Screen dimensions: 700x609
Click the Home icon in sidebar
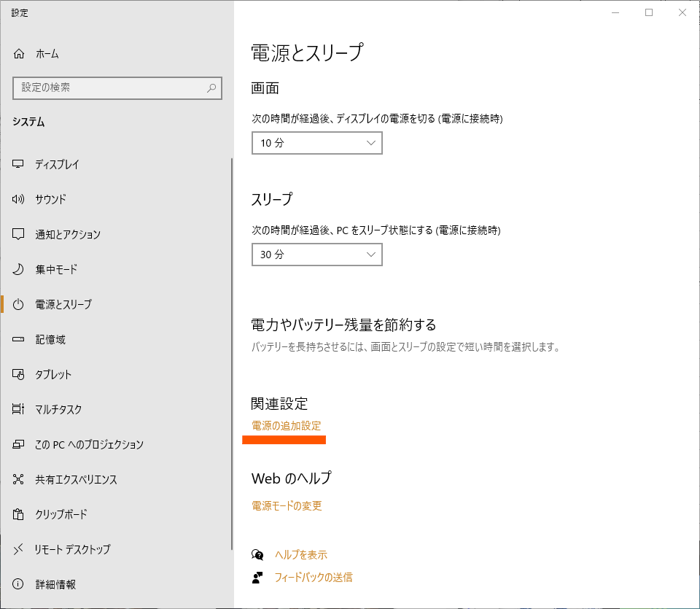coord(19,54)
